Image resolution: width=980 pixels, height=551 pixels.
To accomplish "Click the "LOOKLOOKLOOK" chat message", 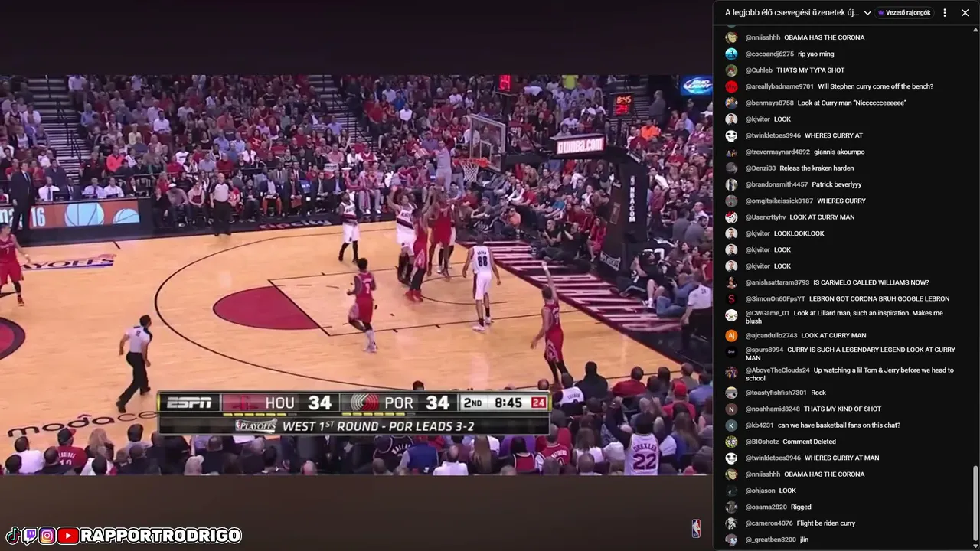I will 799,233.
